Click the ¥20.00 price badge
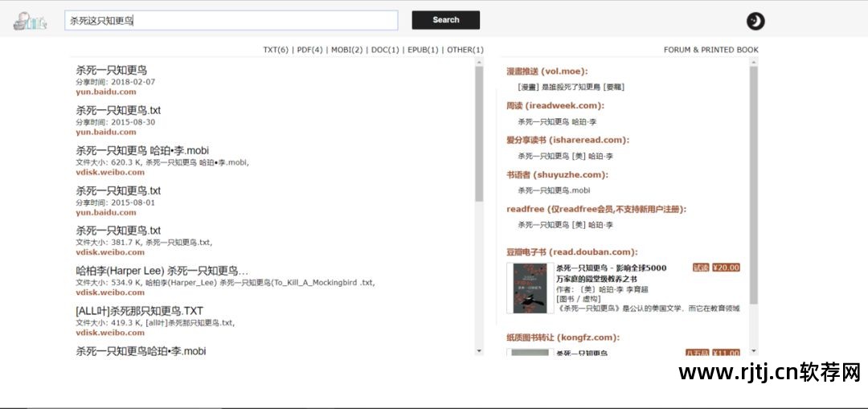 [x=726, y=268]
